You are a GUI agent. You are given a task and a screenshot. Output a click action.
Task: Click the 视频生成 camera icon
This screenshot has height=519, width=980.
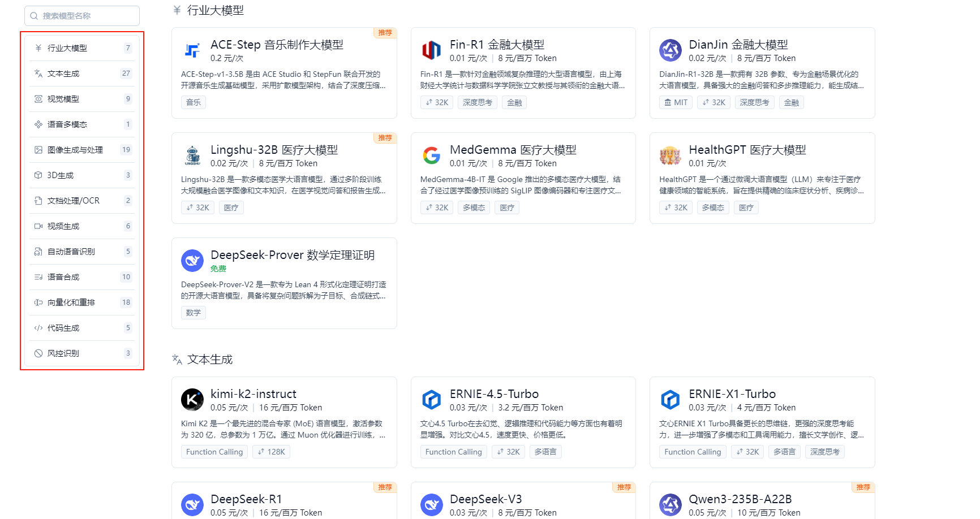pyautogui.click(x=38, y=226)
